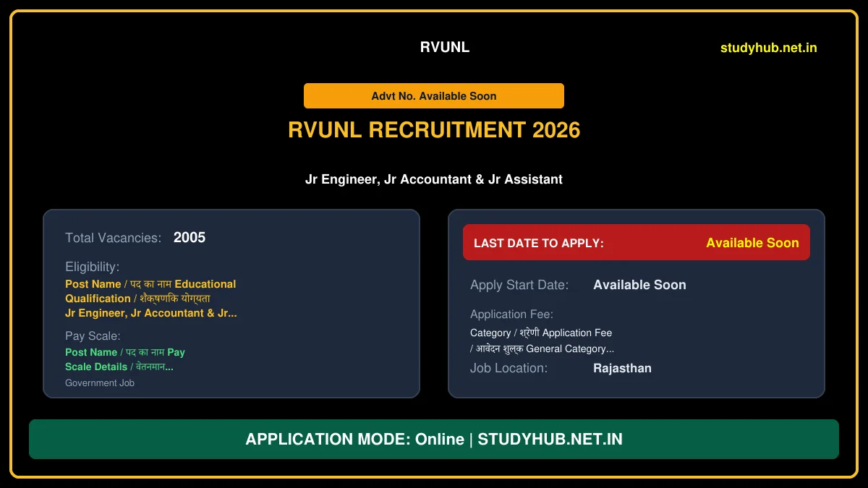Screen dimensions: 868x488
Task: Click the Scale Details / वेतनमान... line
Action: click(119, 367)
